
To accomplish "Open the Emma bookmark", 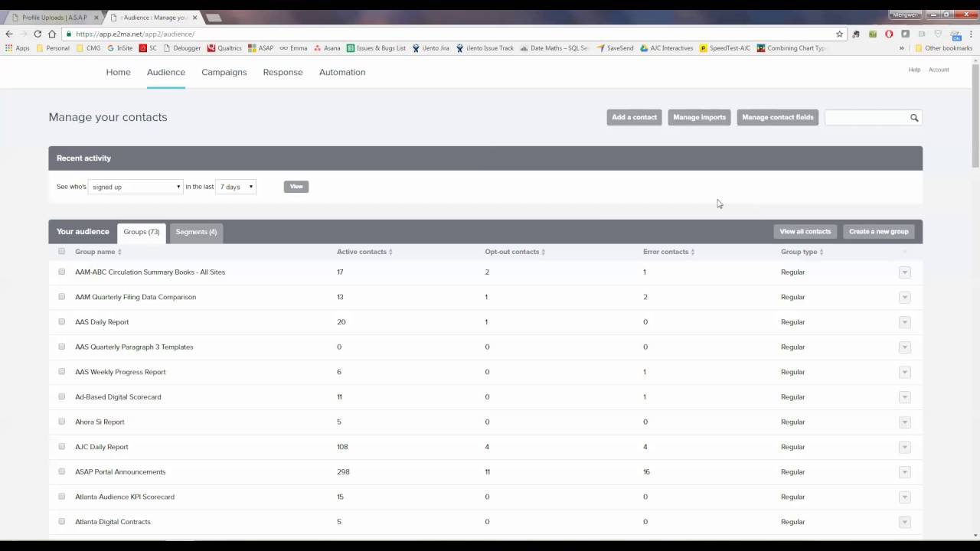I will click(293, 48).
